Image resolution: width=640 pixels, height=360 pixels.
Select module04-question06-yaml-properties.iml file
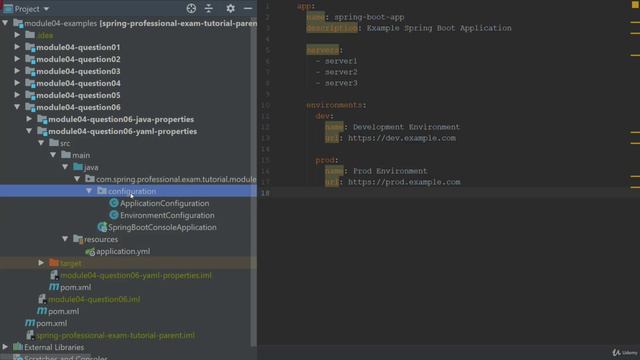pyautogui.click(x=136, y=276)
